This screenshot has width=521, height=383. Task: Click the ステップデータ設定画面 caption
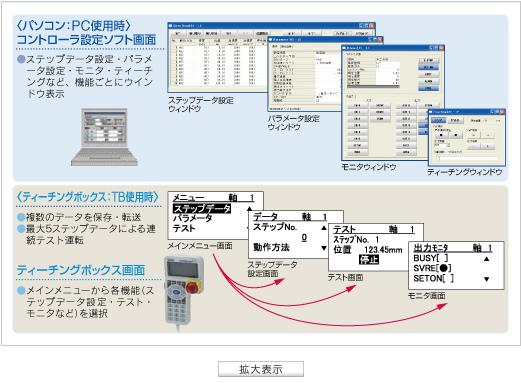tap(272, 269)
